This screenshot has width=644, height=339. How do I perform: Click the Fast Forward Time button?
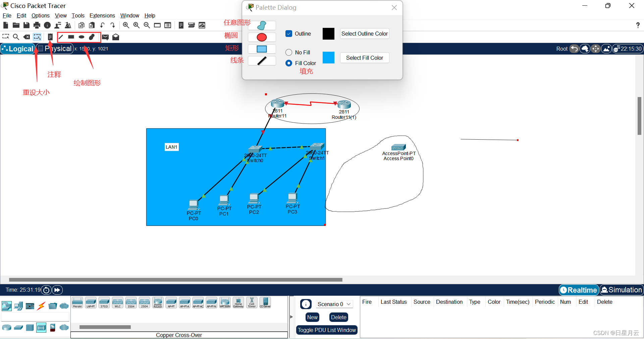tap(57, 290)
